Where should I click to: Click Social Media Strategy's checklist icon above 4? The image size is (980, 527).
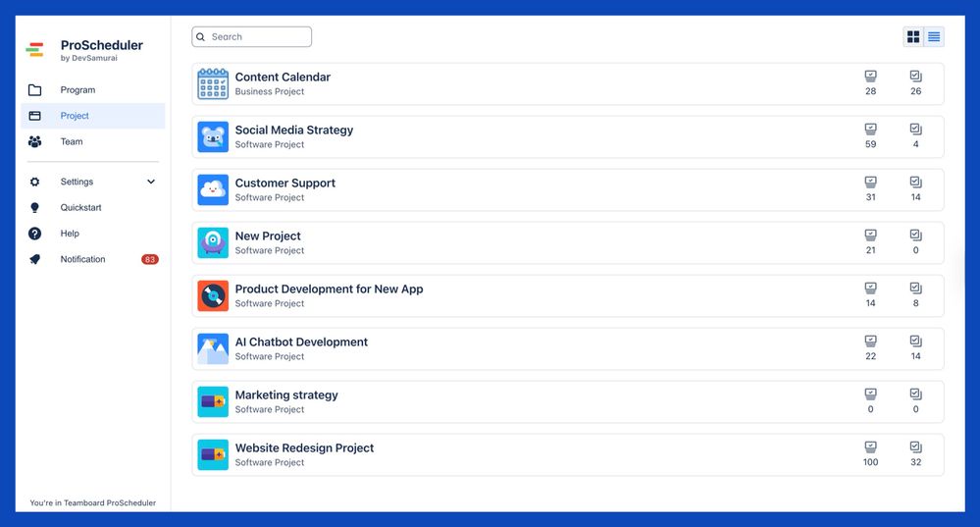[915, 130]
